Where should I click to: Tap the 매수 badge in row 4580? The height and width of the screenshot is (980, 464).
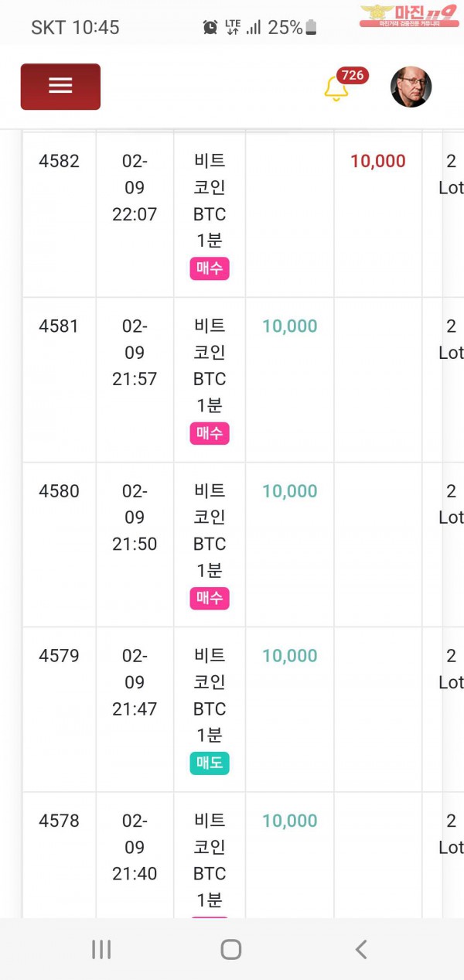coord(210,598)
